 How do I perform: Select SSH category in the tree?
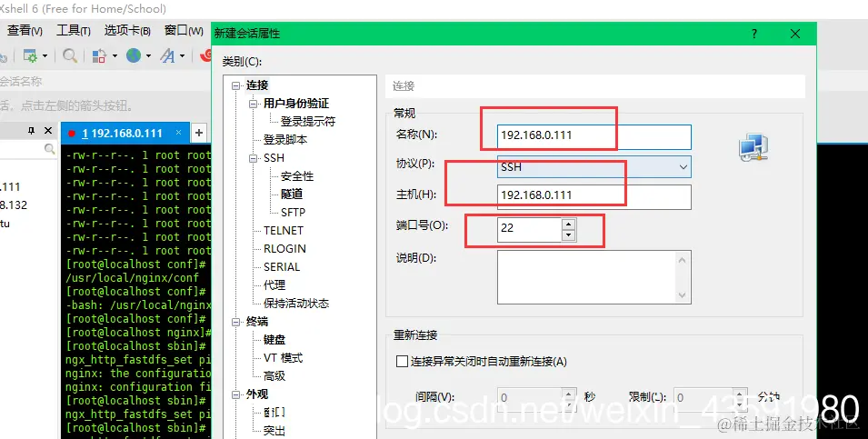pyautogui.click(x=274, y=158)
